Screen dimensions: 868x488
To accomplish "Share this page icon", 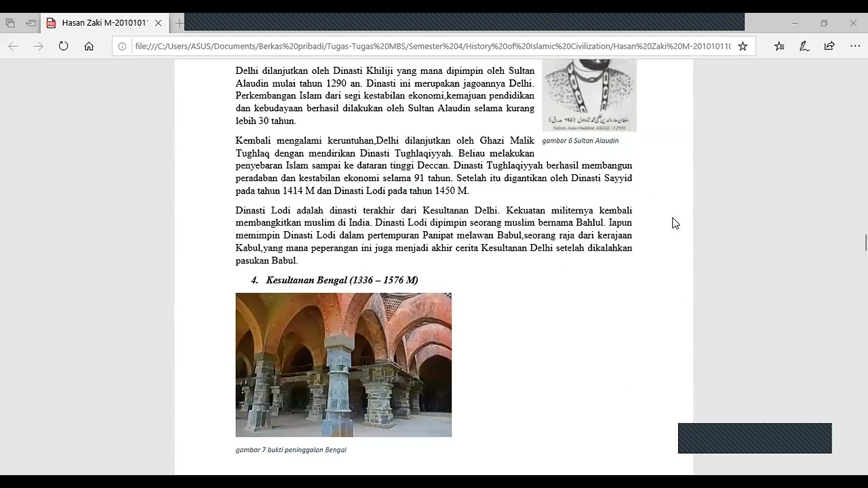I will tap(829, 46).
